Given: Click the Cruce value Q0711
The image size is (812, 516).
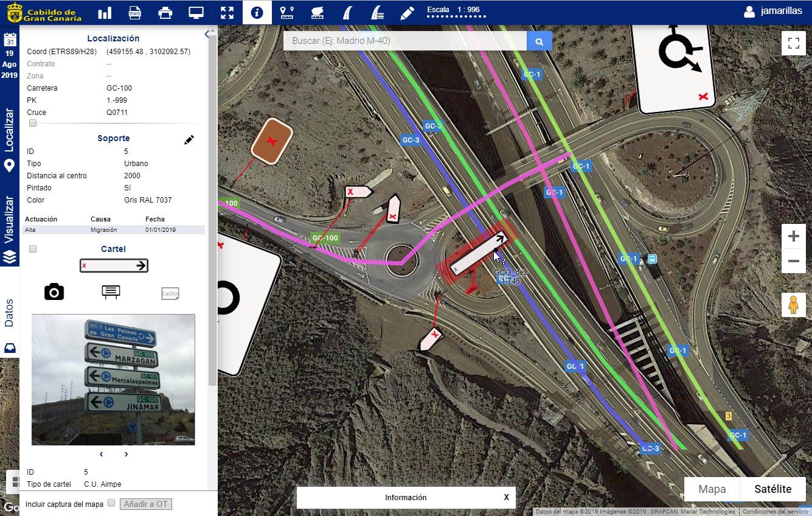Looking at the screenshot, I should click(x=117, y=113).
